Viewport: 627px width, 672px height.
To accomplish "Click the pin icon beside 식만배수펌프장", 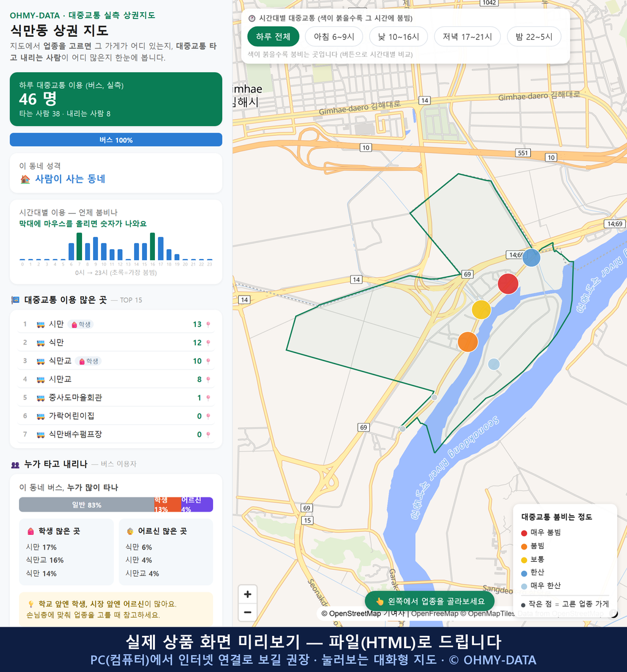I will click(x=208, y=435).
